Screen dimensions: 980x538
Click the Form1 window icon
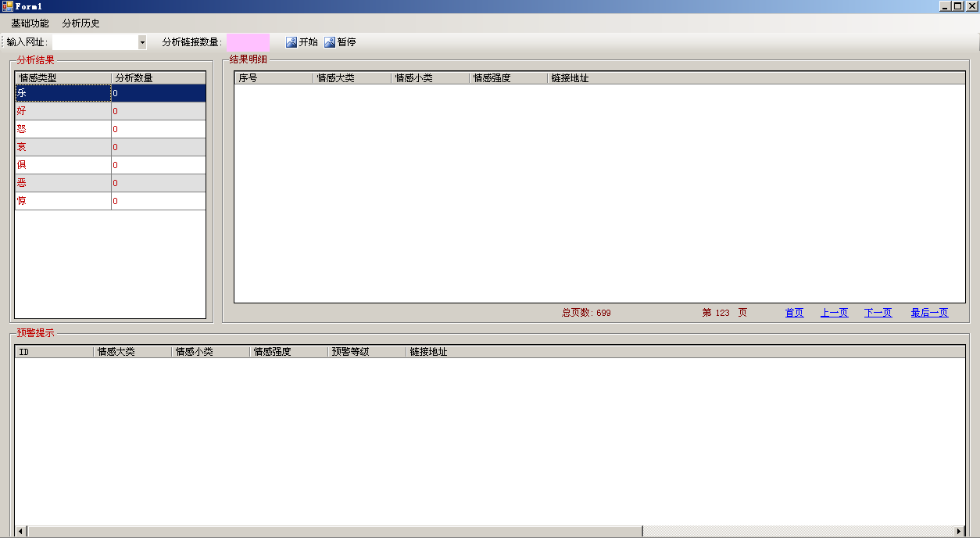click(x=7, y=5)
